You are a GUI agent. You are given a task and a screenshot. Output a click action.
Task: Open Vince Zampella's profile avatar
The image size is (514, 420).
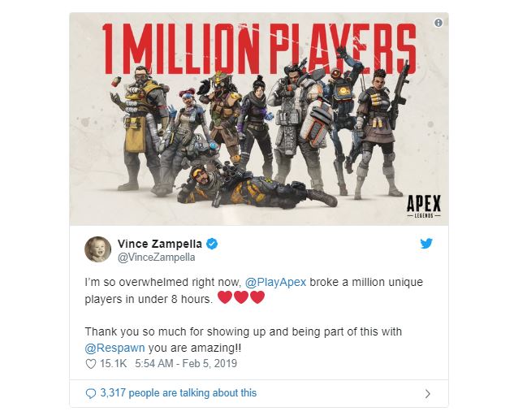tap(98, 249)
